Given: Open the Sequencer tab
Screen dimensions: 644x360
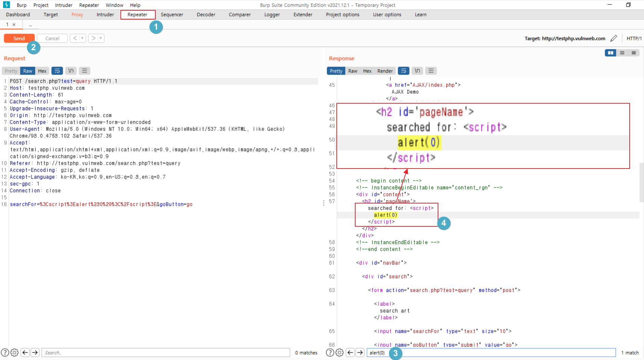Looking at the screenshot, I should 172,15.
